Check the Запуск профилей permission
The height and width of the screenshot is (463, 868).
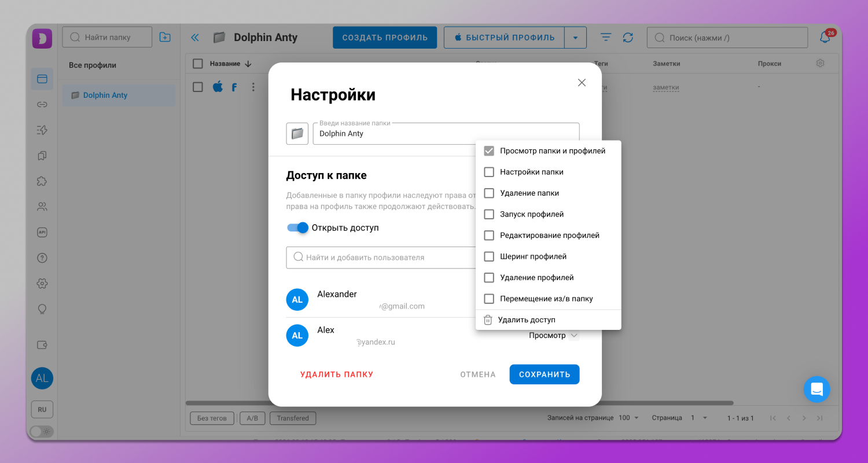(489, 214)
